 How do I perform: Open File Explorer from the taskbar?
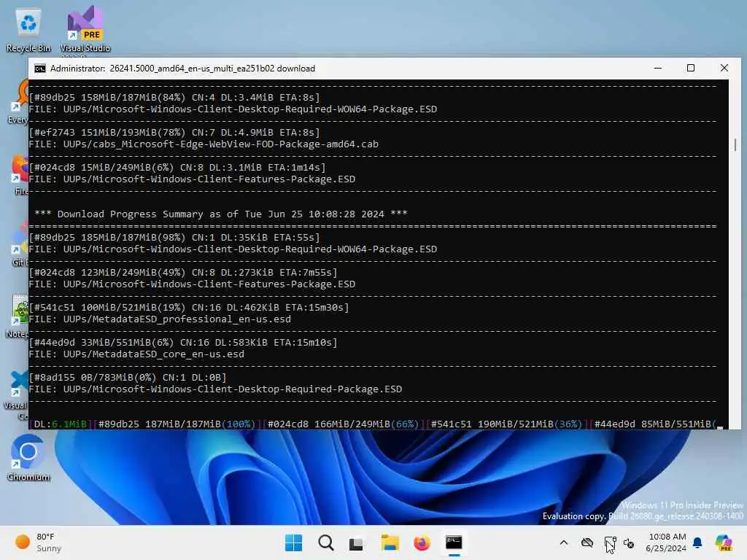(x=390, y=542)
